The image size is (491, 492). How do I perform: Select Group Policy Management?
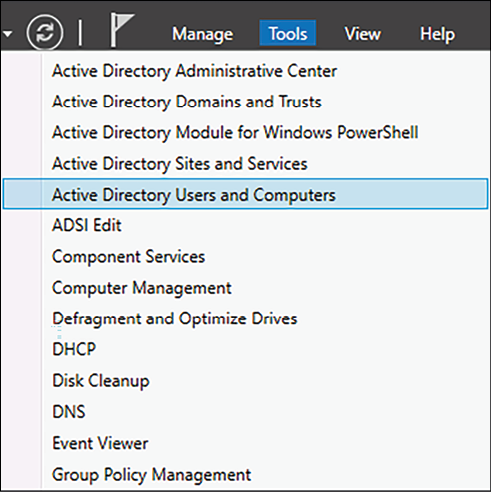(151, 474)
